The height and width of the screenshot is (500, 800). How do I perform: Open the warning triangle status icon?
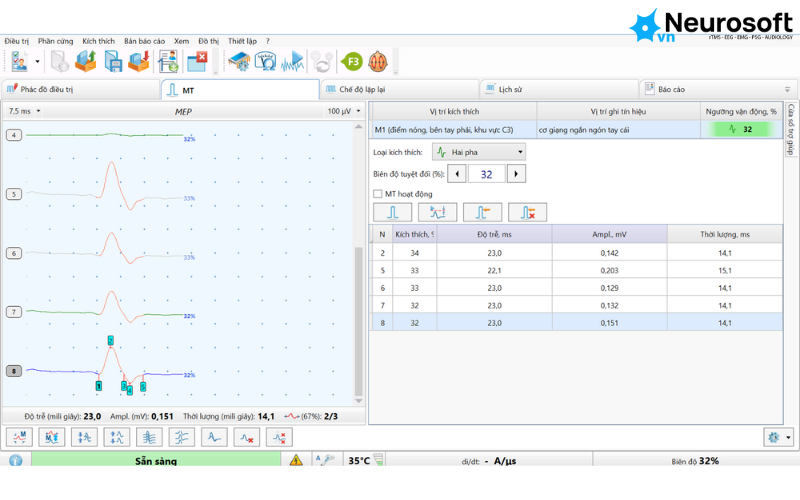point(296,460)
